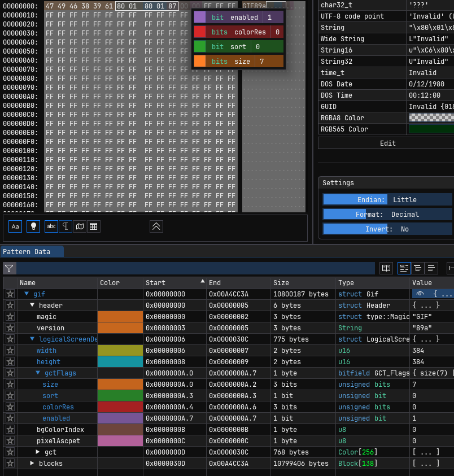Viewport: 454px width, 476px height.
Task: Select the time_t inspector row
Action: pos(386,72)
